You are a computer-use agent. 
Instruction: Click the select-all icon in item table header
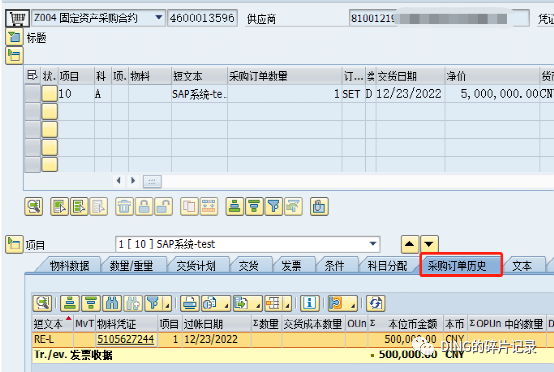(x=32, y=76)
